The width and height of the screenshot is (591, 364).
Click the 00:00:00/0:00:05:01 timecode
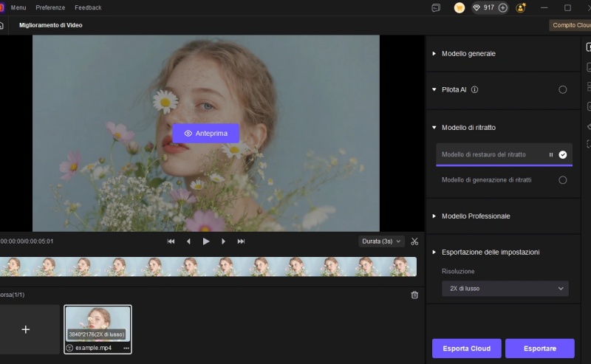(27, 241)
